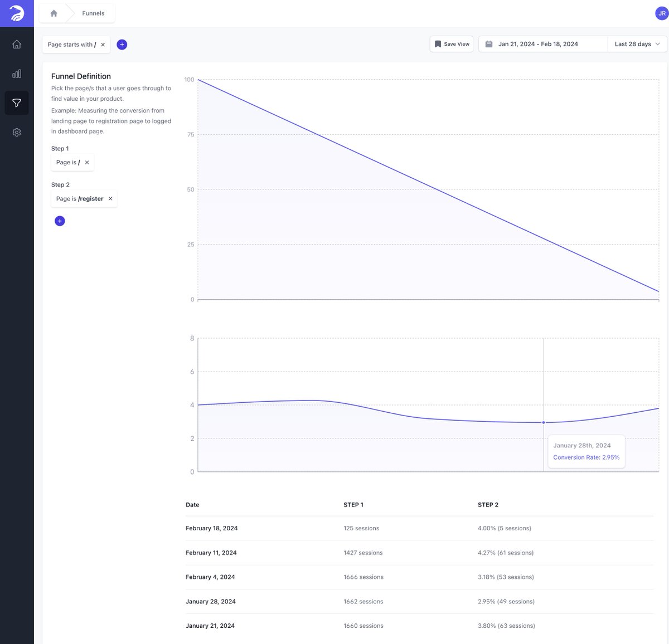Click the STEP 2 column header

pos(488,505)
